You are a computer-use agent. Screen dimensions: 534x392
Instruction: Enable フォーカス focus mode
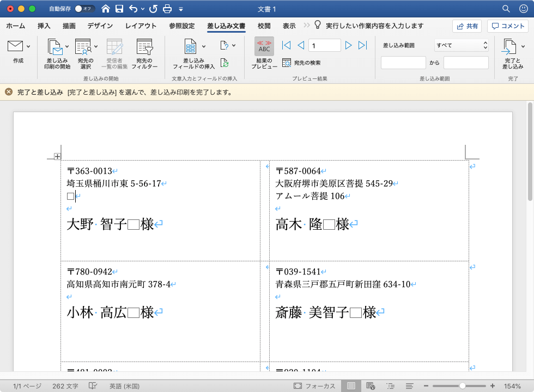(x=314, y=386)
